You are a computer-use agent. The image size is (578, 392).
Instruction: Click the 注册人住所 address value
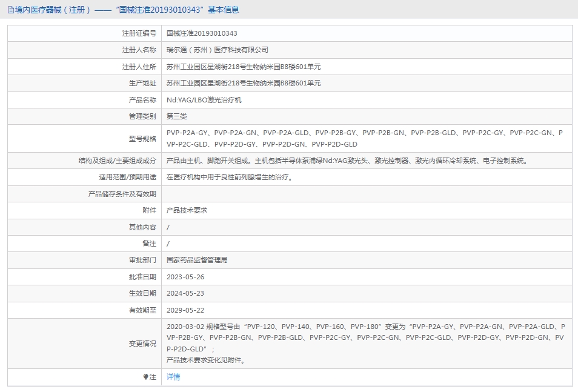point(244,67)
